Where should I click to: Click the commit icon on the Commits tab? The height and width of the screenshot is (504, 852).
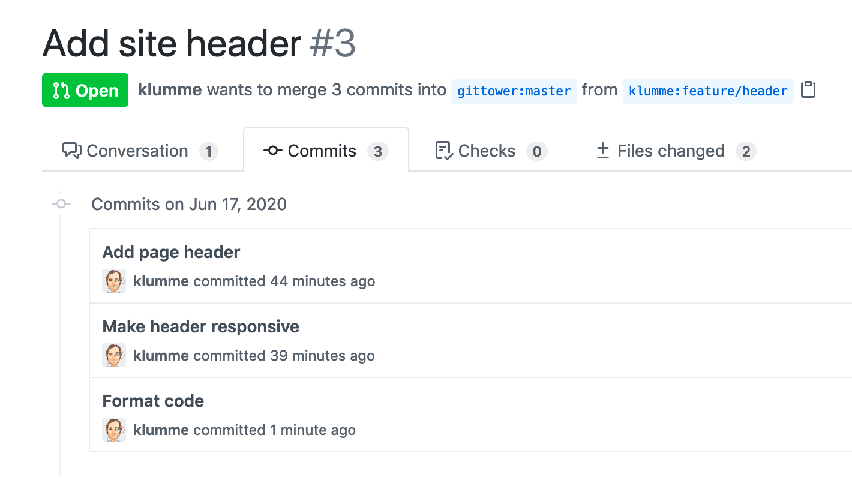272,151
